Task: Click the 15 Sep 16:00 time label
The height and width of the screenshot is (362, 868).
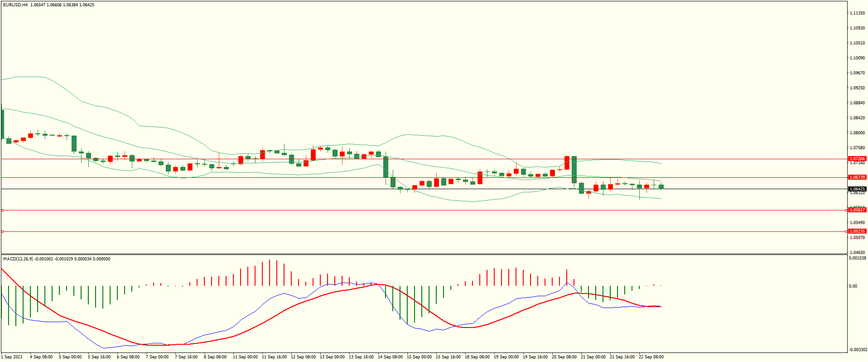Action: (448, 357)
